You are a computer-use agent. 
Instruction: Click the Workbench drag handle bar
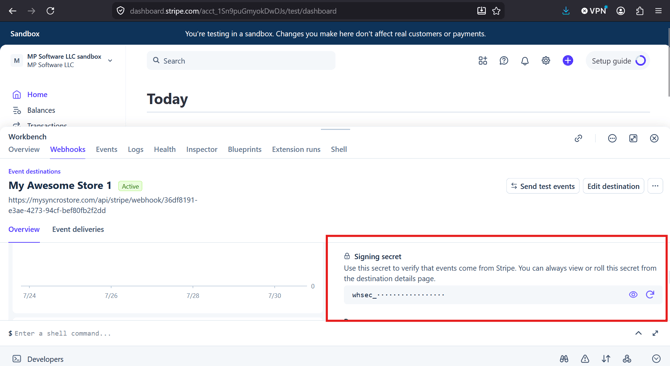[335, 129]
